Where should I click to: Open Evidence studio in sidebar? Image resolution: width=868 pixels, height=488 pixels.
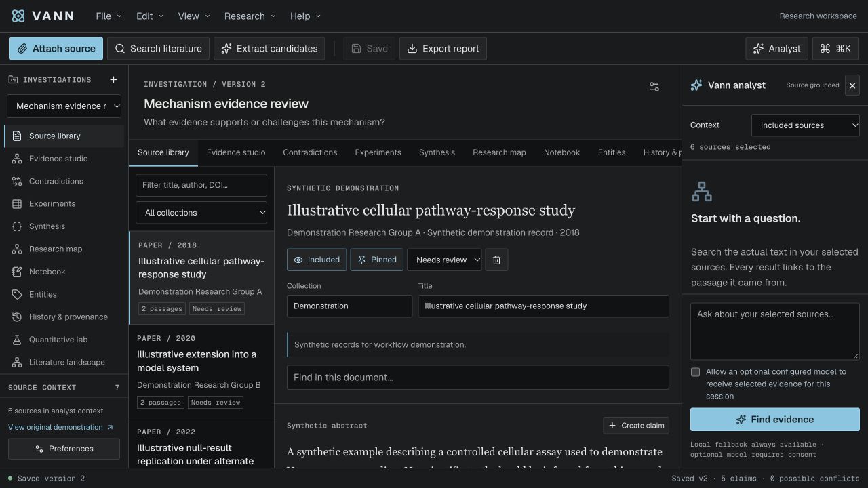point(64,159)
